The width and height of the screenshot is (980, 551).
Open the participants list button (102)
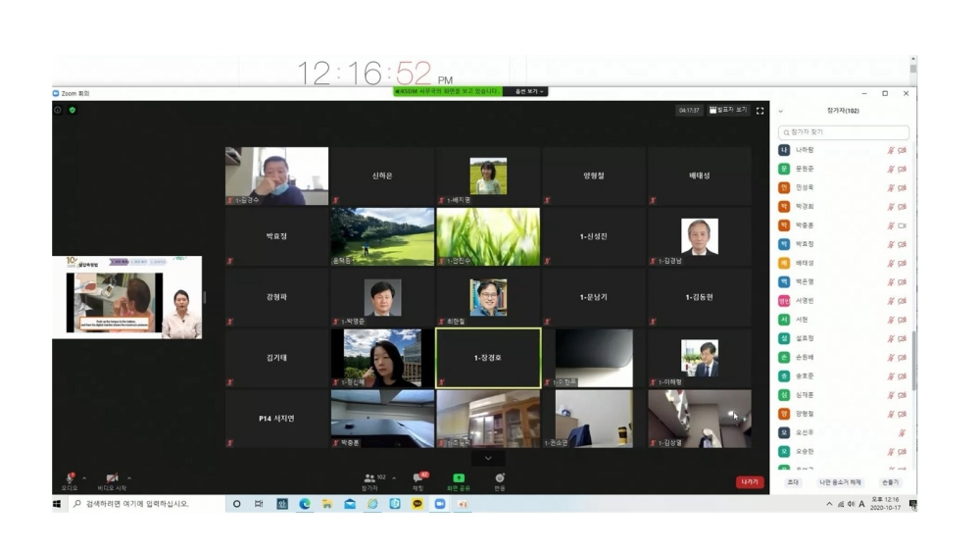[370, 479]
